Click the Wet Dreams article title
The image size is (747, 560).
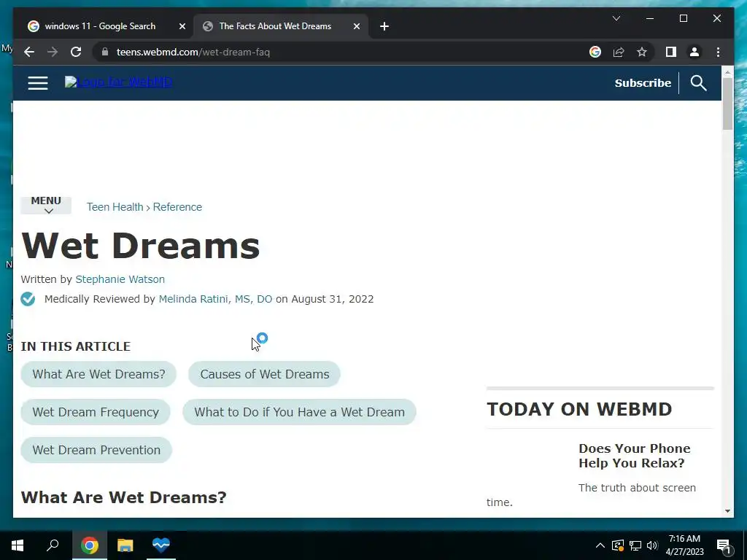click(141, 246)
